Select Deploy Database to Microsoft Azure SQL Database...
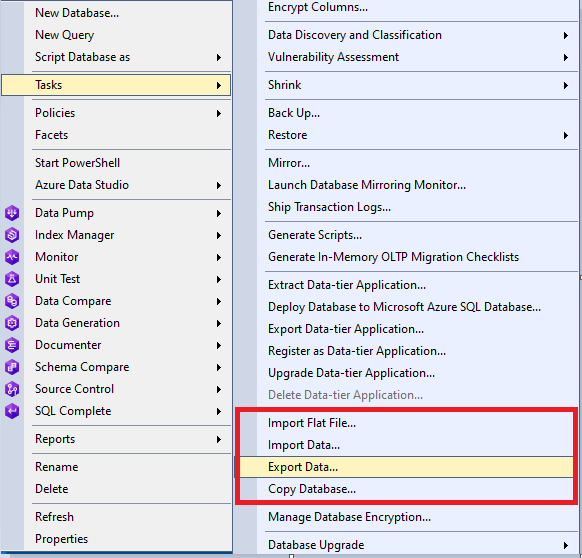 [404, 307]
